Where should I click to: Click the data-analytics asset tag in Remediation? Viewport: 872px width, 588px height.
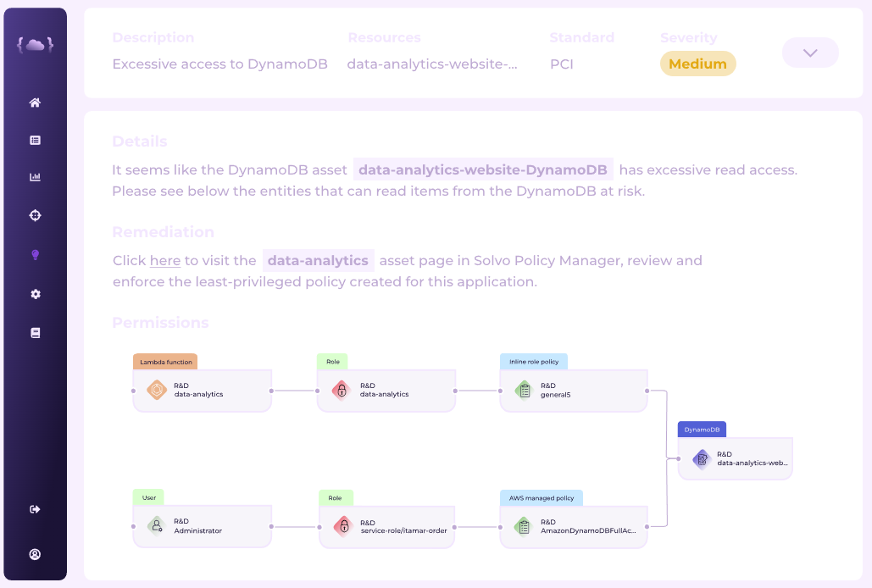pyautogui.click(x=318, y=261)
